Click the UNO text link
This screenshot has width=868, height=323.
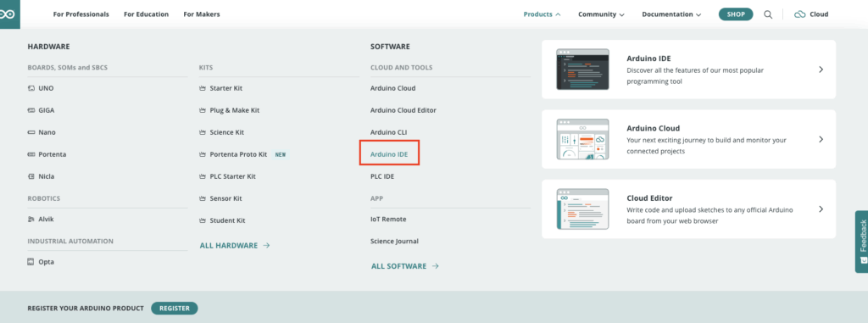click(46, 88)
